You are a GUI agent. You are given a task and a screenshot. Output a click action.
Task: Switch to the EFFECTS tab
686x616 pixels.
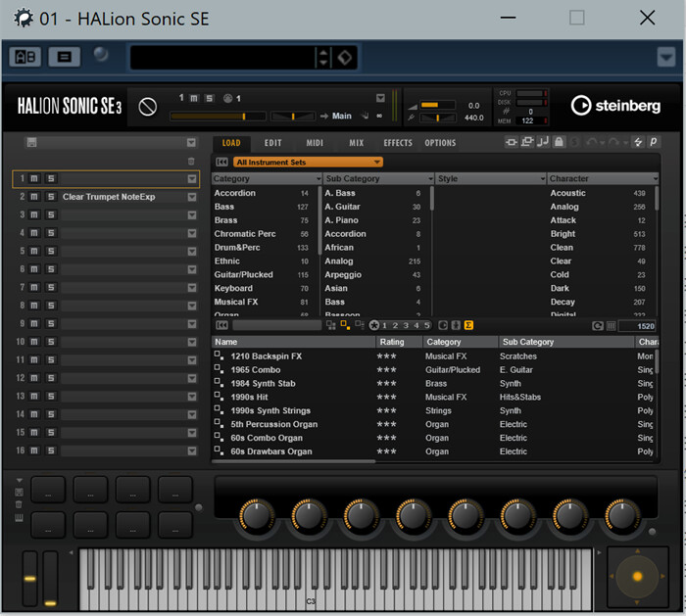tap(398, 143)
